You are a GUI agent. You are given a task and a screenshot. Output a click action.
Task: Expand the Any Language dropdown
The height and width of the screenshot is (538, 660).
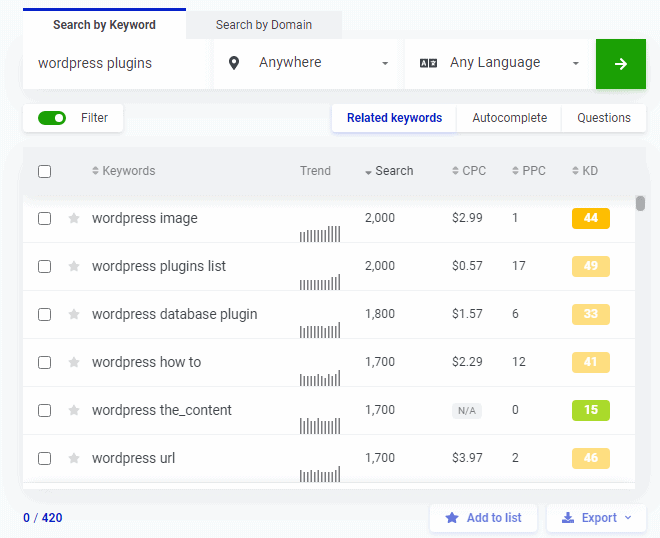[x=500, y=63]
